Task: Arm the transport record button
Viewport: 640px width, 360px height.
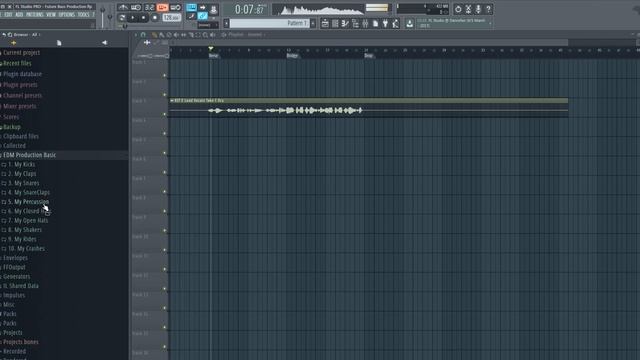Action: coord(154,18)
